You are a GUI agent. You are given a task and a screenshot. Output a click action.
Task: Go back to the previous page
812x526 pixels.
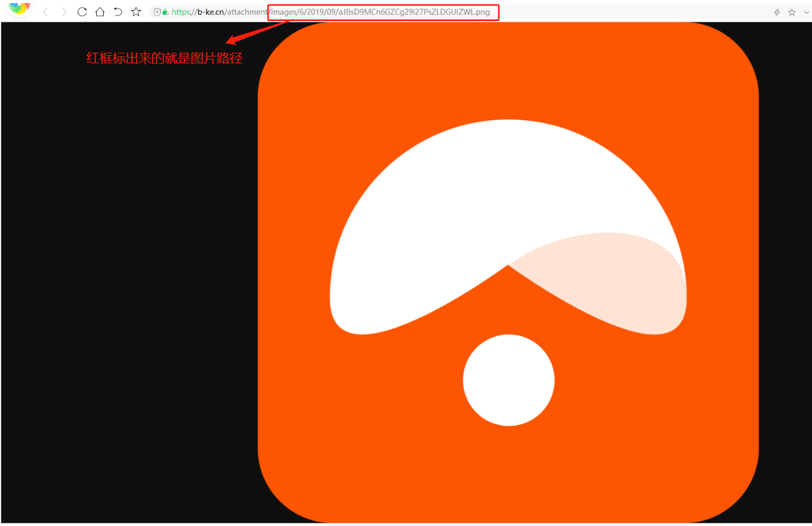45,12
